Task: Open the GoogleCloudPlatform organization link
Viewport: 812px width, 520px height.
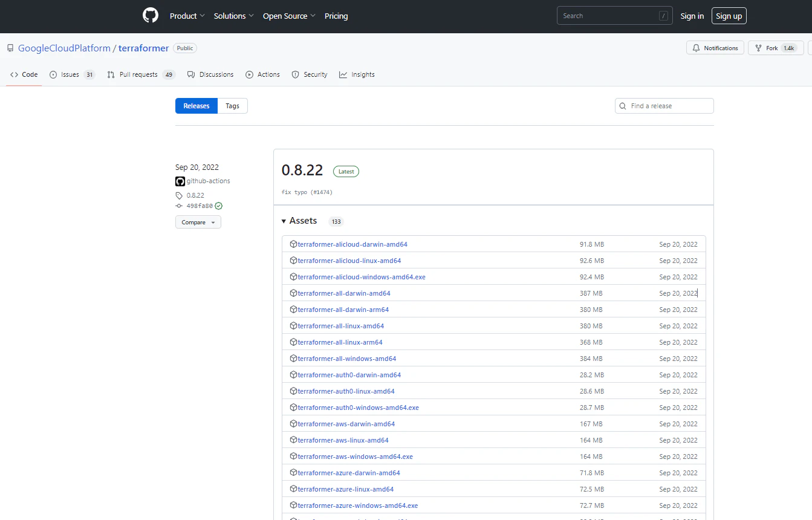Action: (x=65, y=48)
